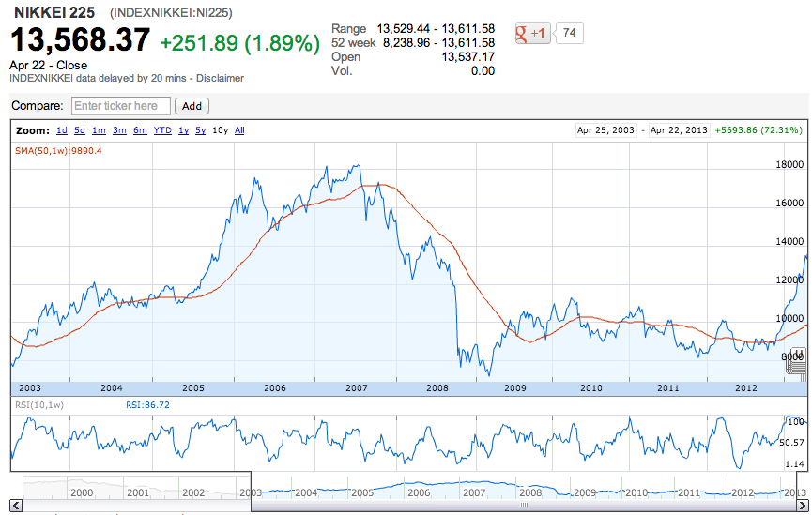Click 2003 on the main chart time axis

point(29,388)
